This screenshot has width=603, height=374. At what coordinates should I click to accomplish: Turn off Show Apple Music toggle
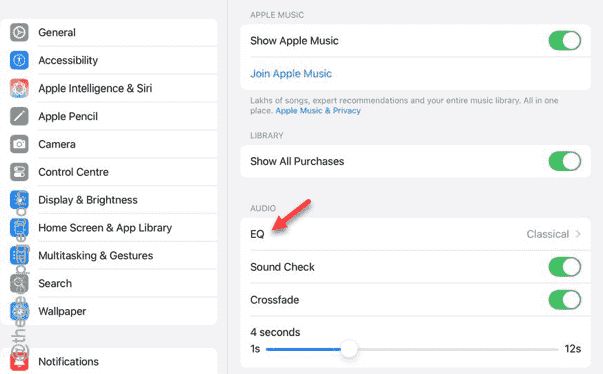pyautogui.click(x=565, y=41)
